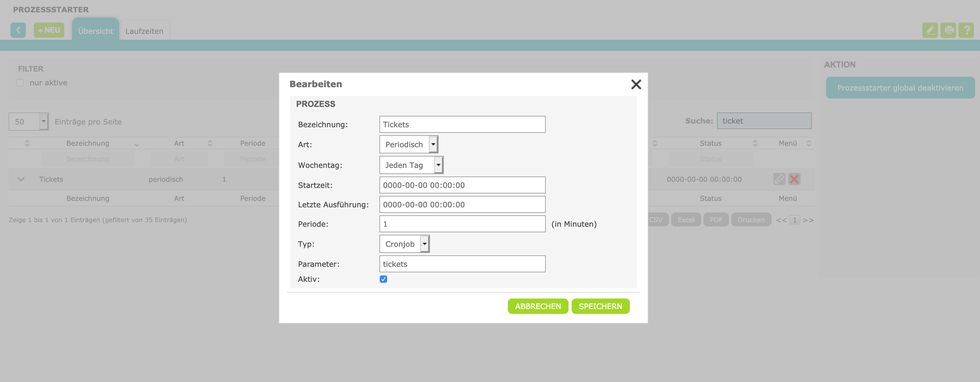Open the Typ dropdown Cronjob
This screenshot has width=980, height=382.
(x=404, y=244)
